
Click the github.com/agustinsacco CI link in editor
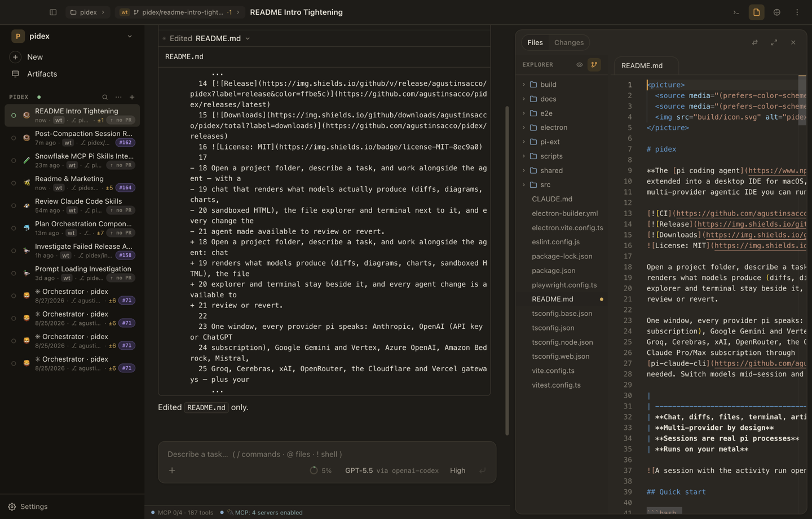[741, 213]
